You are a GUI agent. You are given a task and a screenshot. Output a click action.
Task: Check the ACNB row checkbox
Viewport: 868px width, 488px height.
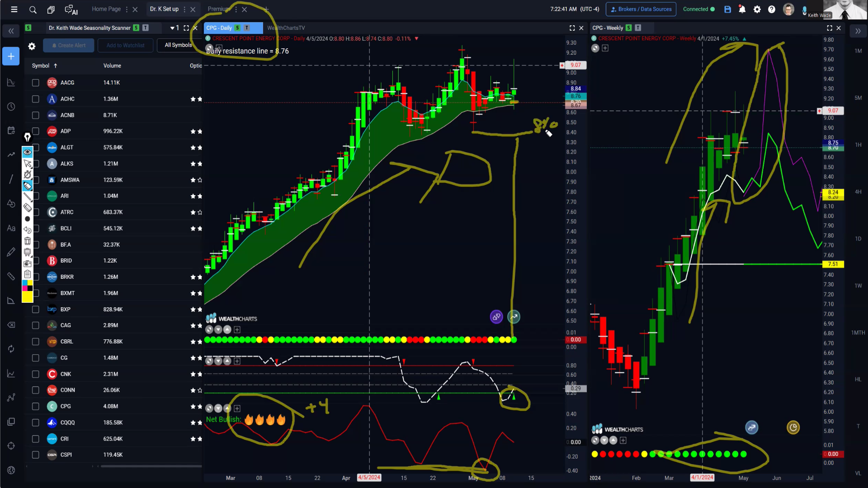coord(35,115)
